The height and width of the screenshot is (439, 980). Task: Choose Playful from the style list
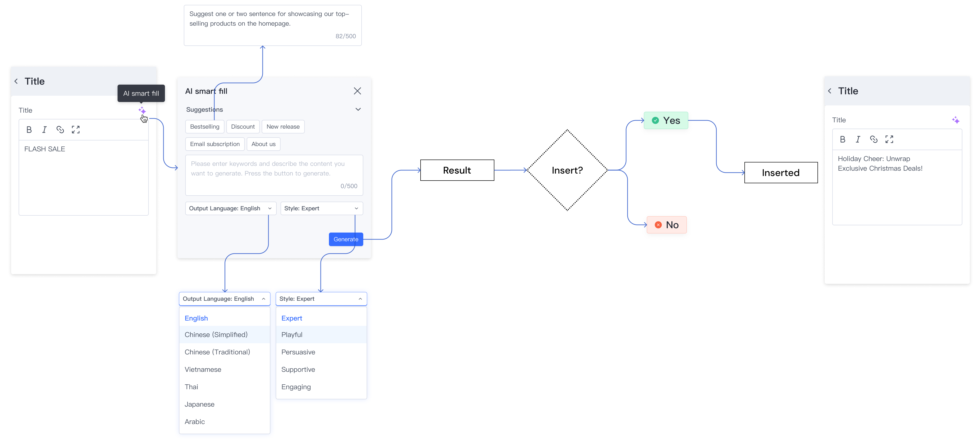292,335
